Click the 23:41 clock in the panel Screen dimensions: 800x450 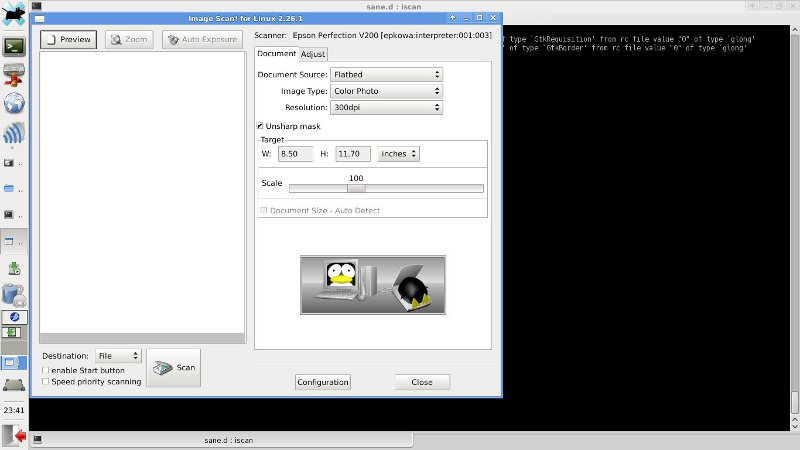[14, 410]
